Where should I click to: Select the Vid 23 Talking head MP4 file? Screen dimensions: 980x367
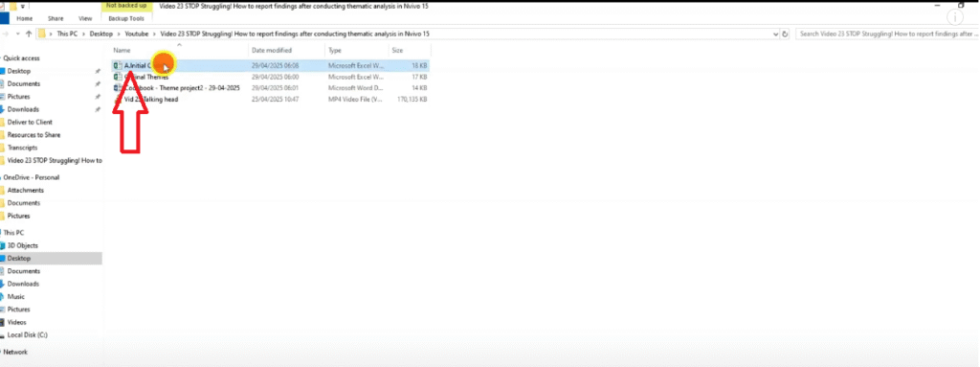[271, 99]
